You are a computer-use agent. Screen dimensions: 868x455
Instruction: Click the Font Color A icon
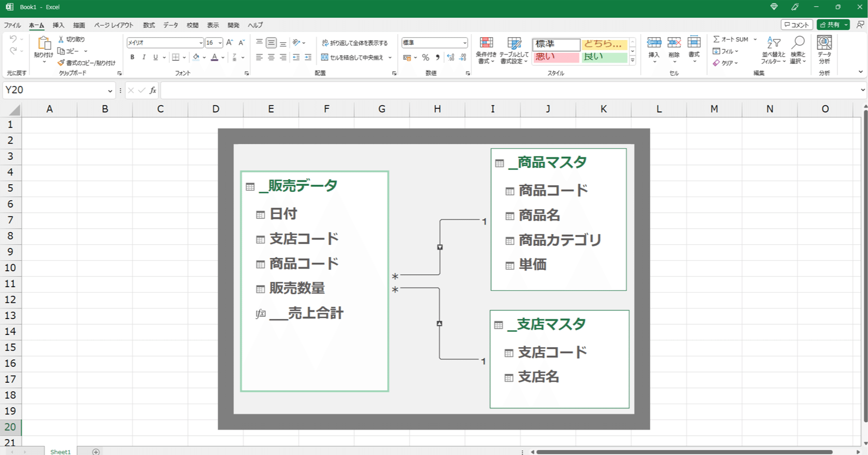tap(215, 58)
